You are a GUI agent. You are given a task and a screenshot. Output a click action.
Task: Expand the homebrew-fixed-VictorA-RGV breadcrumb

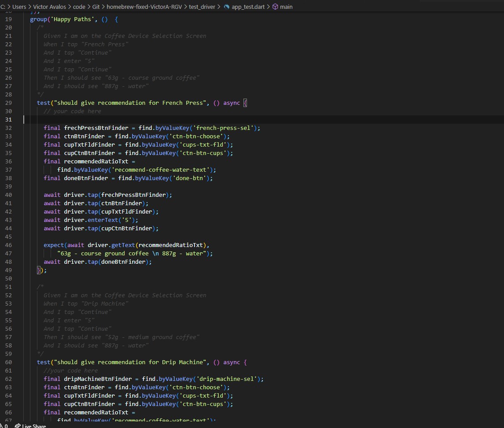pos(144,7)
